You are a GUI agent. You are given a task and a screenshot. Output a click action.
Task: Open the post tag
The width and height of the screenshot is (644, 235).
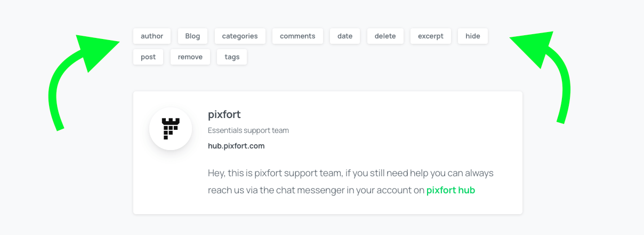coord(148,57)
